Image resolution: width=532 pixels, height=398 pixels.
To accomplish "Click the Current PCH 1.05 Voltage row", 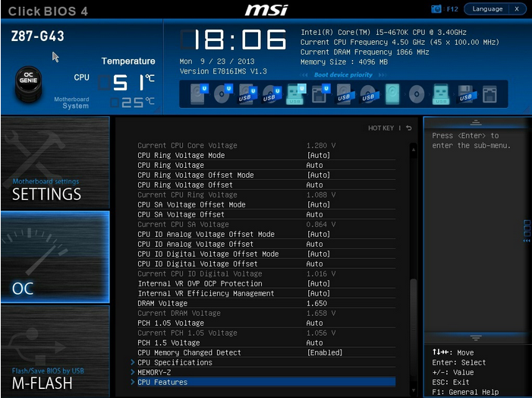I will coord(266,333).
